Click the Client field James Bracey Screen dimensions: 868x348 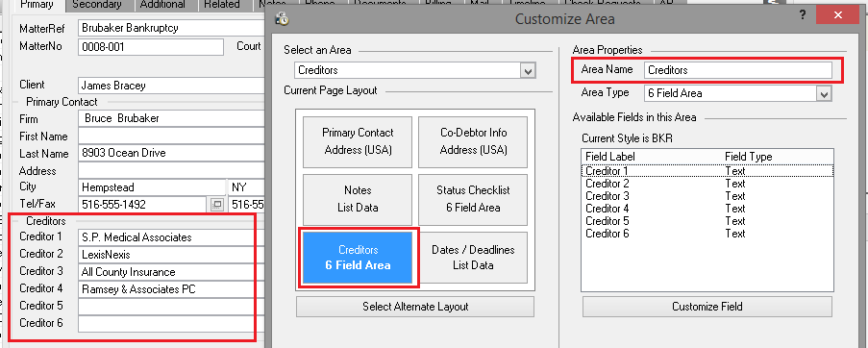(172, 86)
